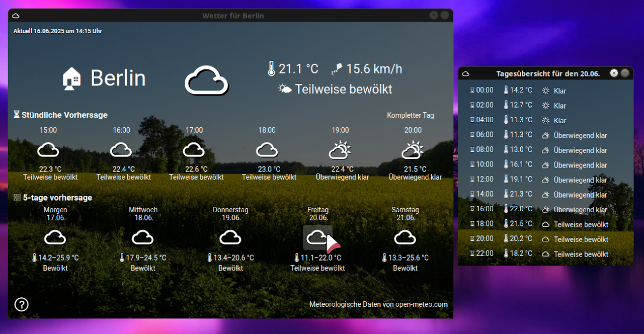Open the open-meteo.com data source link
Screen dimensions: 644x334
point(378,304)
